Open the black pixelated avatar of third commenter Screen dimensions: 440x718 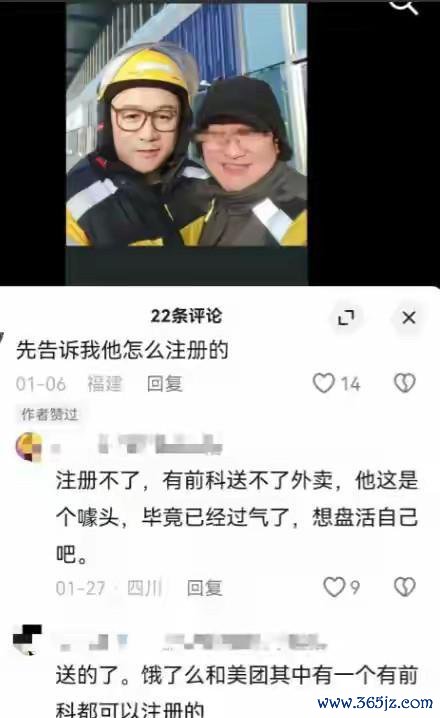[27, 639]
